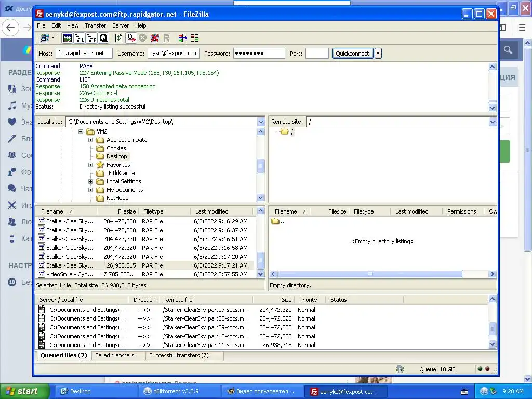Open the Server menu

tap(121, 25)
